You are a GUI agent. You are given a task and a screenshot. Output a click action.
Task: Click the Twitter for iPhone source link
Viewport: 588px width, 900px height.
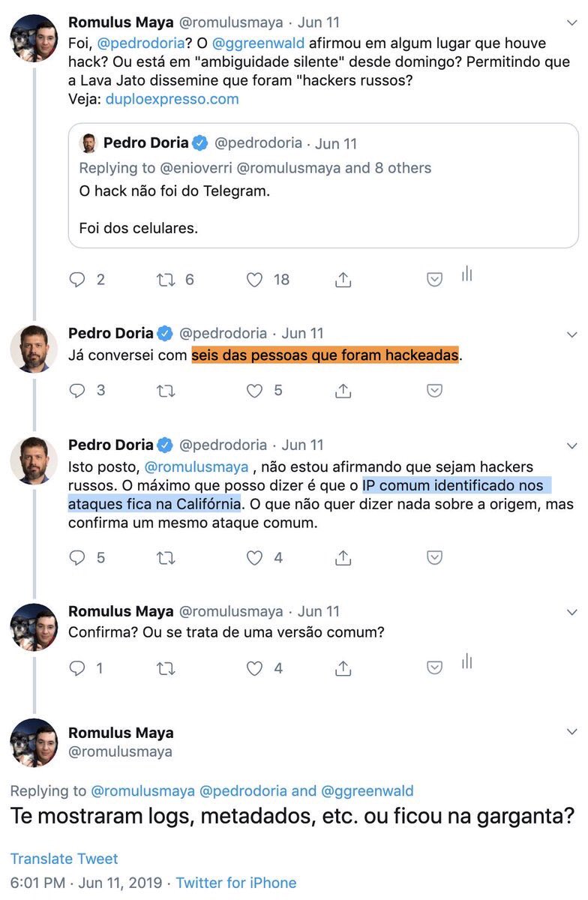point(235,883)
